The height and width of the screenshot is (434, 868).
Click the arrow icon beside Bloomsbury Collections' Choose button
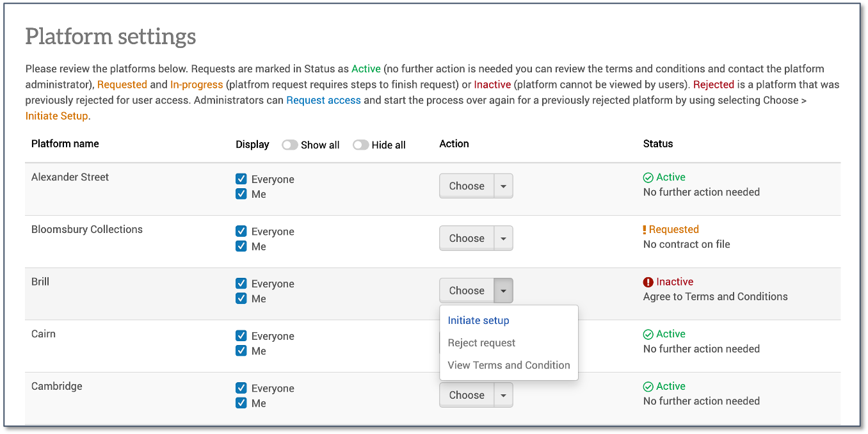click(504, 238)
